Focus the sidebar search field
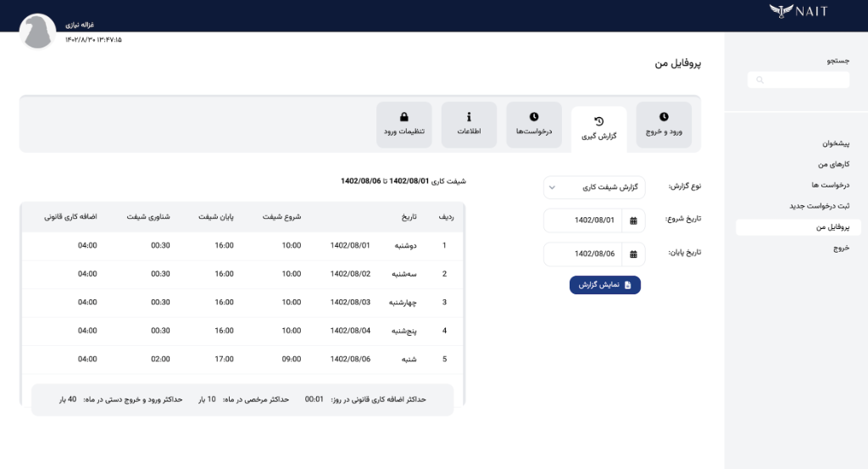The height and width of the screenshot is (469, 868). (x=798, y=81)
